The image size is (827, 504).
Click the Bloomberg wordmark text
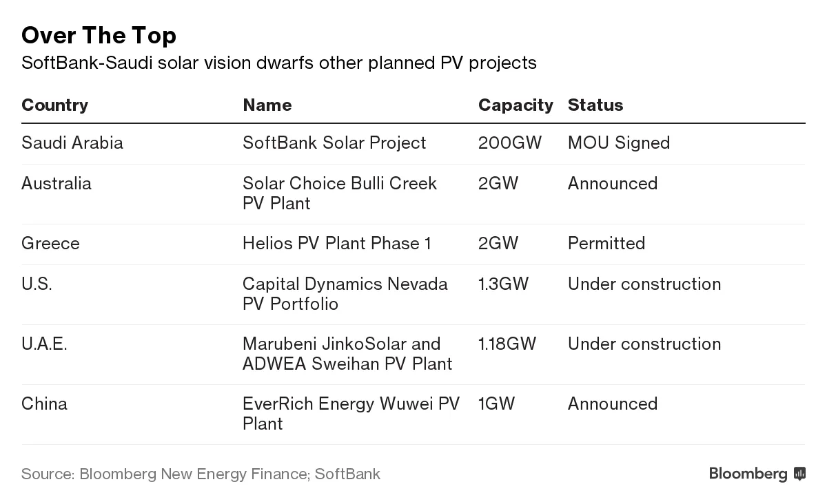pyautogui.click(x=748, y=474)
